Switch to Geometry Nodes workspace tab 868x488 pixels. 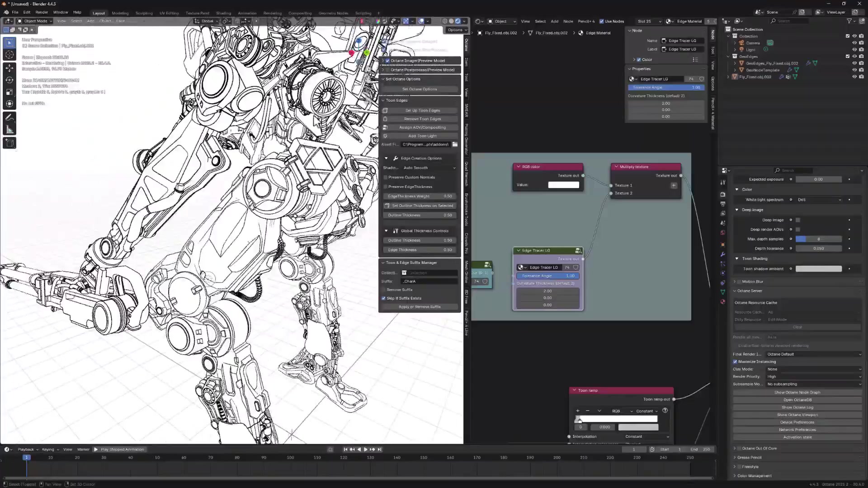click(333, 13)
